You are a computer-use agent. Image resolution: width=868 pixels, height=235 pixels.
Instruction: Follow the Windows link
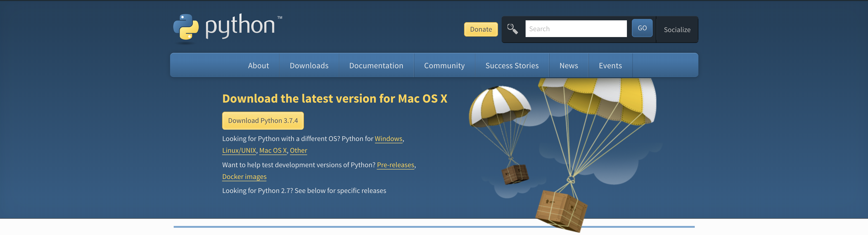coord(389,139)
